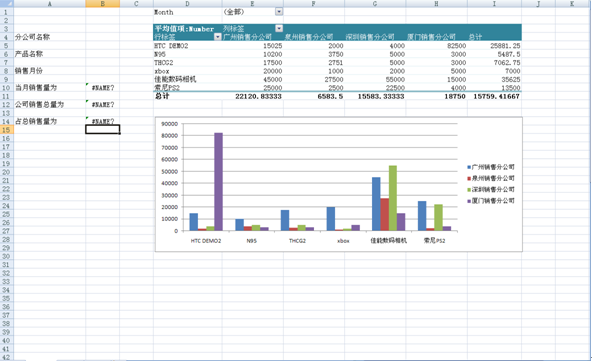The image size is (592, 362).
Task: Select row 15 via its row header
Action: tap(6, 130)
